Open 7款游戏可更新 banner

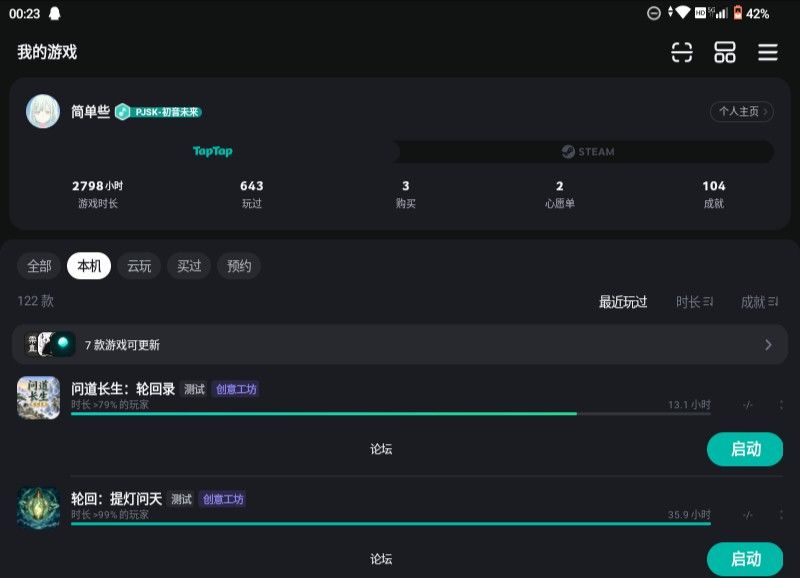[x=399, y=344]
